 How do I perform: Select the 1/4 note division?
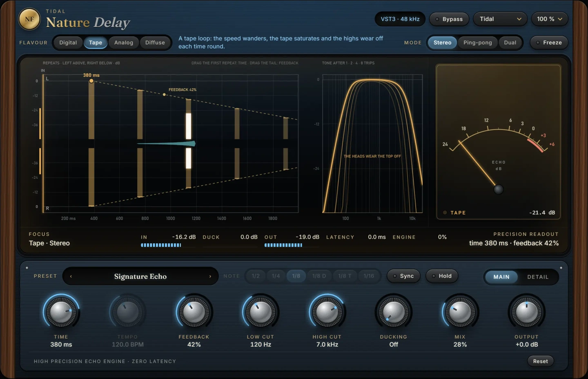click(x=276, y=276)
